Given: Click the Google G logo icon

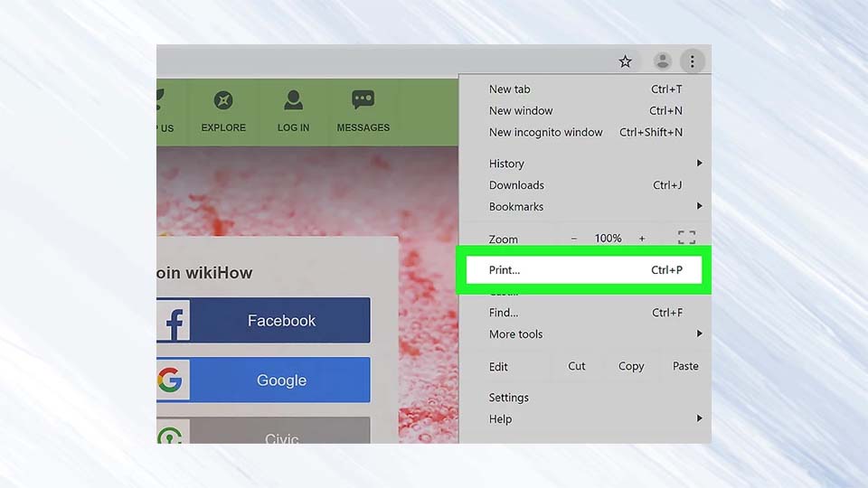Looking at the screenshot, I should click(171, 380).
